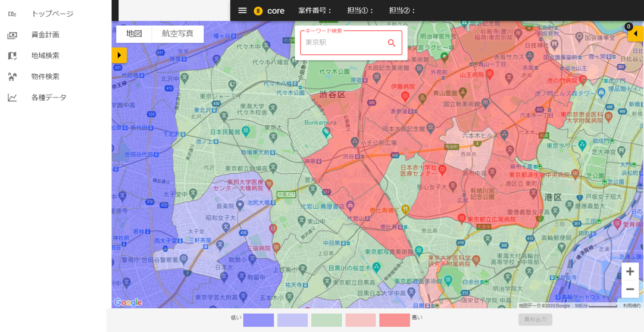The height and width of the screenshot is (332, 644).
Task: Expand the right yellow arrow panel
Action: point(636,34)
